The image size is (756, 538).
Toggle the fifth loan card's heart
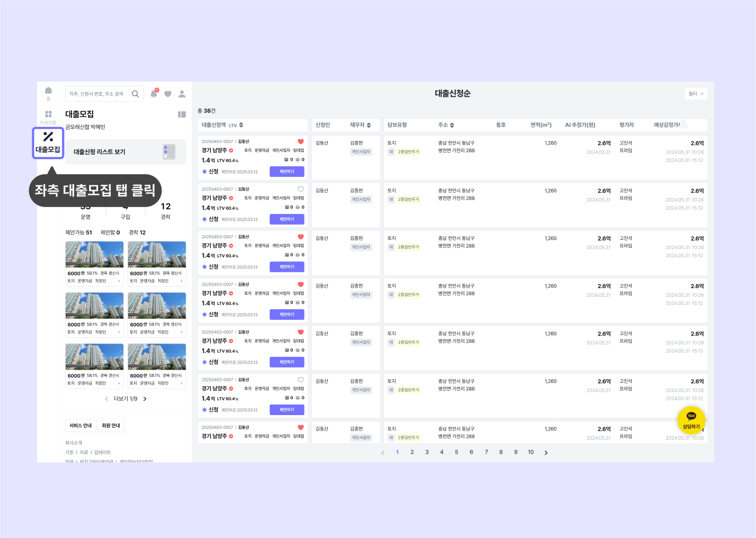(300, 332)
